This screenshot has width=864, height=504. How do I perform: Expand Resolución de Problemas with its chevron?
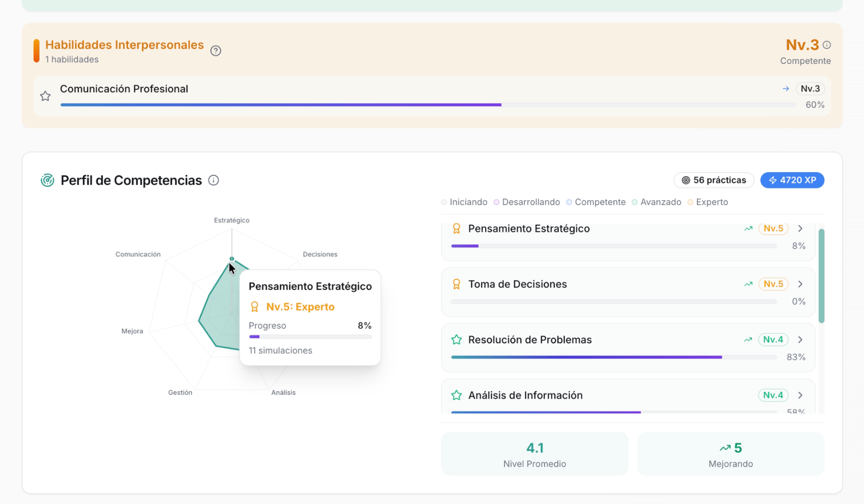[x=800, y=339]
